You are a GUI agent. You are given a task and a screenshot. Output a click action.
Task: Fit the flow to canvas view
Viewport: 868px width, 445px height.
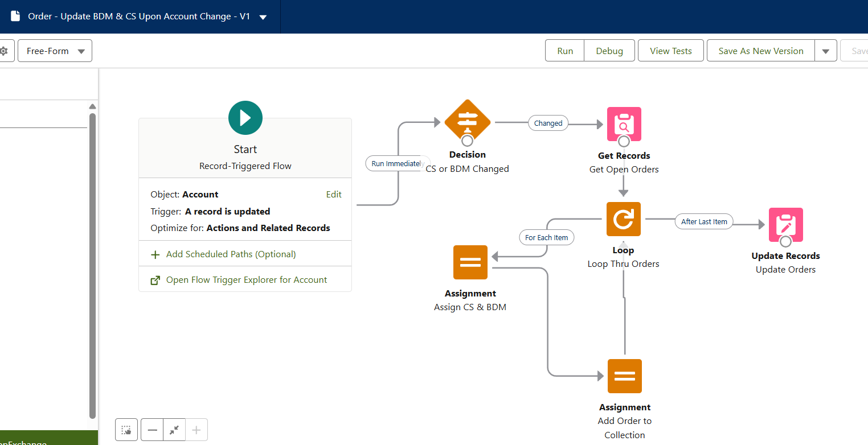[174, 430]
